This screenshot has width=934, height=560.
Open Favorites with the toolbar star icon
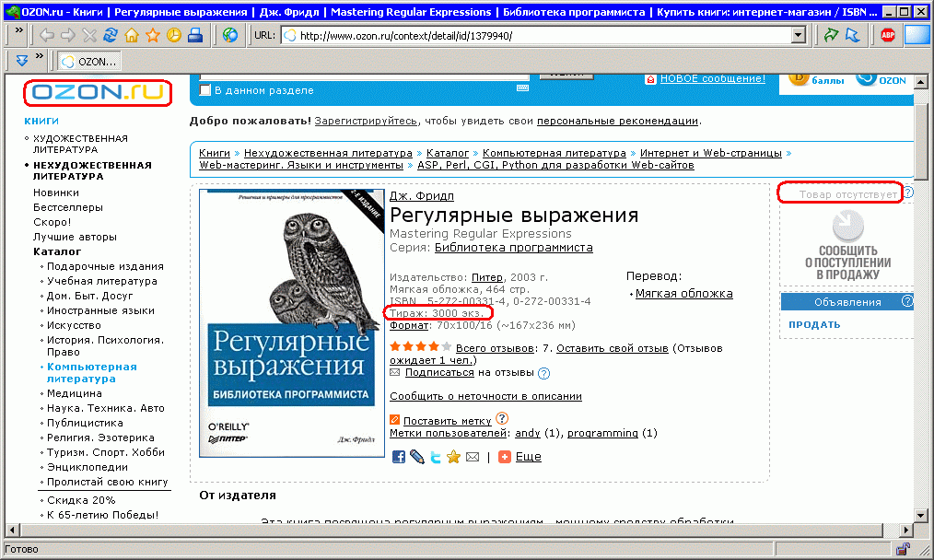(x=153, y=36)
